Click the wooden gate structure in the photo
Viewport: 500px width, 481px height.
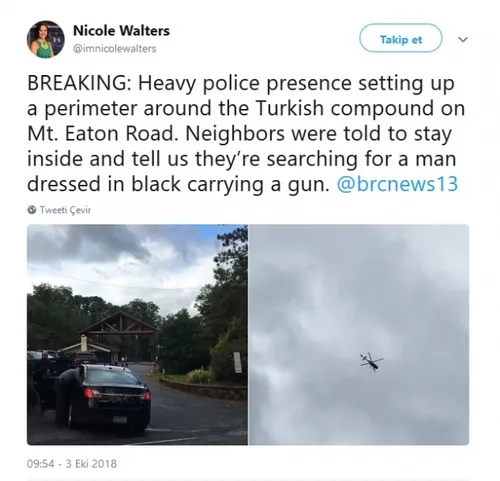pyautogui.click(x=119, y=328)
